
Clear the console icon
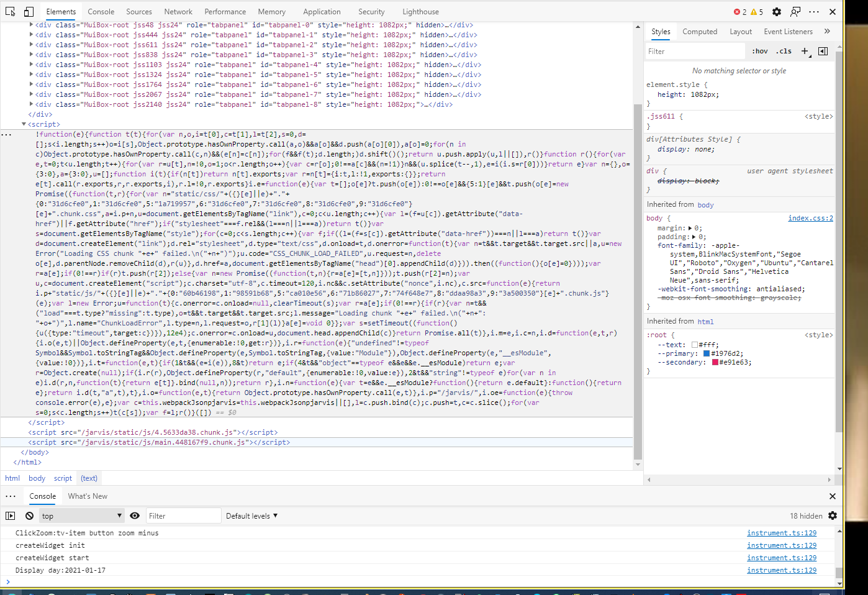30,516
